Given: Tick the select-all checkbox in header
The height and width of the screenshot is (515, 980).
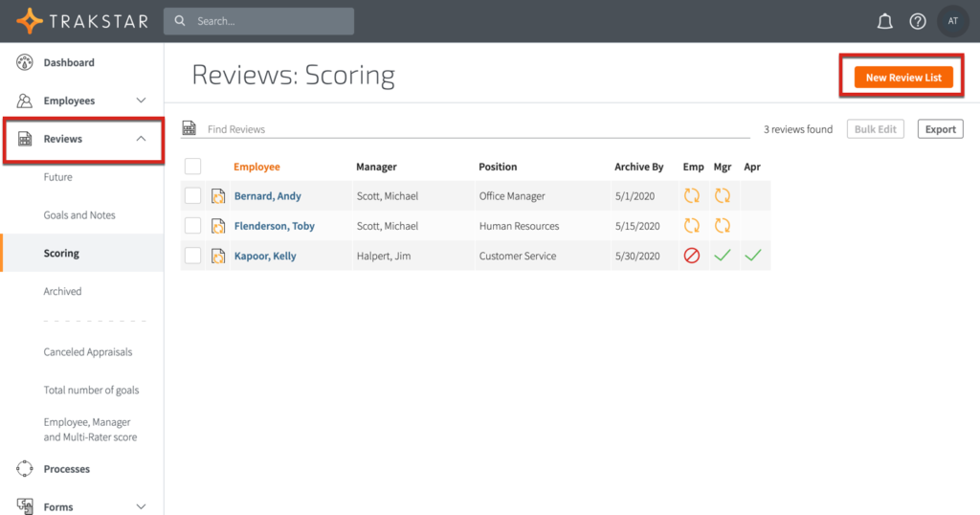Looking at the screenshot, I should point(192,167).
